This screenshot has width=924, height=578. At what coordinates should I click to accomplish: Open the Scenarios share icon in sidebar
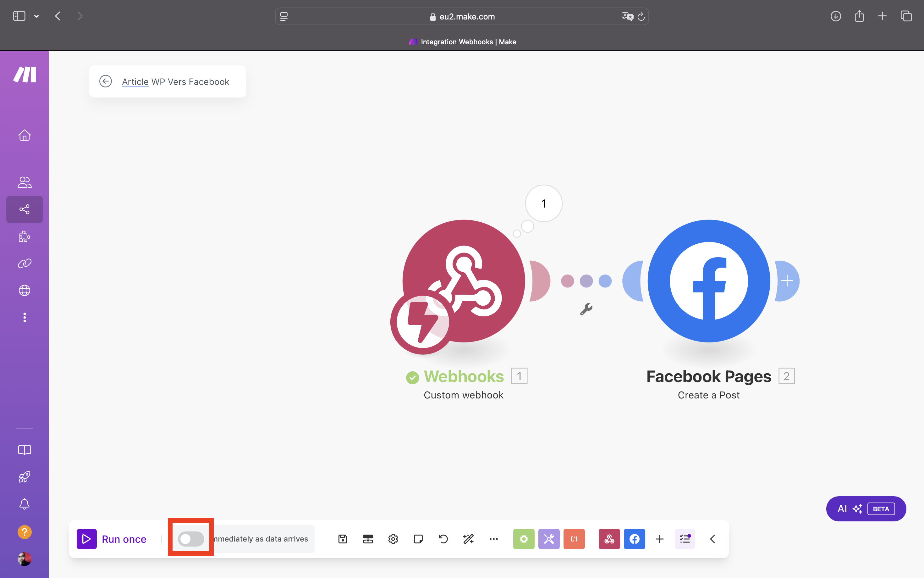point(25,209)
